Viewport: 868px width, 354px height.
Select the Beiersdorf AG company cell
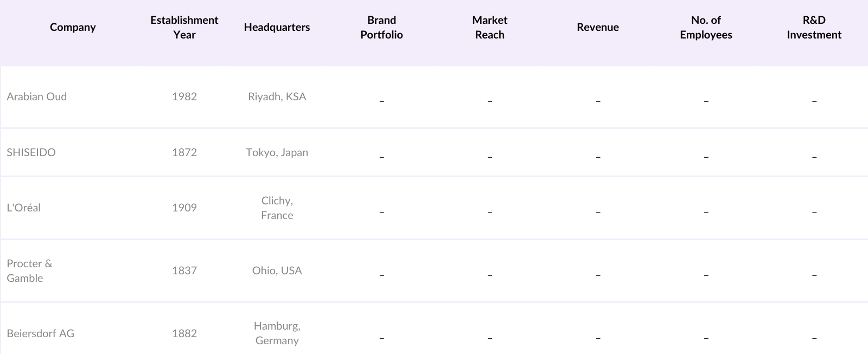click(x=41, y=333)
